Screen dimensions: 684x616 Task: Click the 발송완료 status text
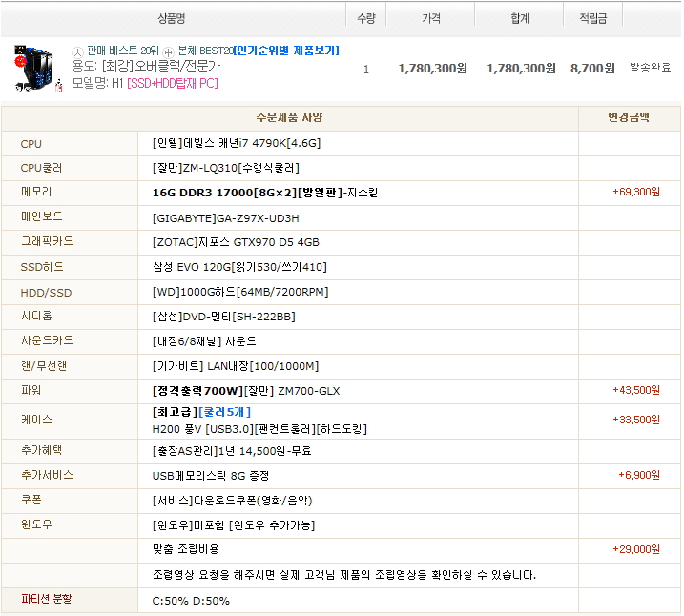pos(650,68)
